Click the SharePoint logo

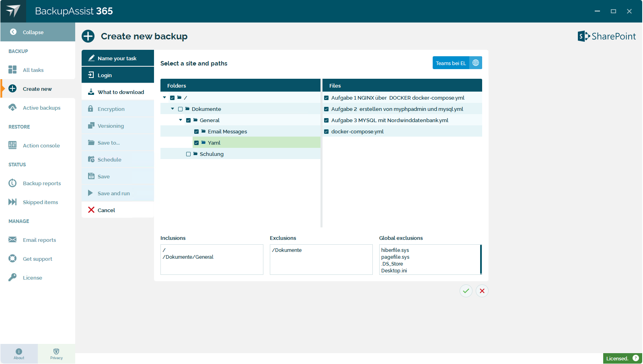(x=607, y=36)
